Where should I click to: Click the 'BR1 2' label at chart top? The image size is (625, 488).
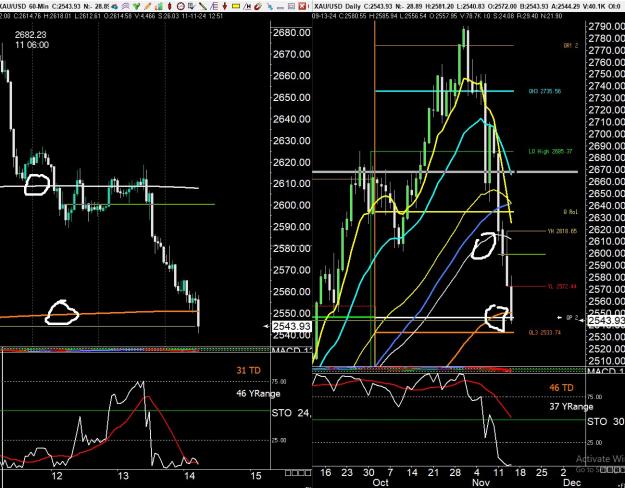coord(571,46)
